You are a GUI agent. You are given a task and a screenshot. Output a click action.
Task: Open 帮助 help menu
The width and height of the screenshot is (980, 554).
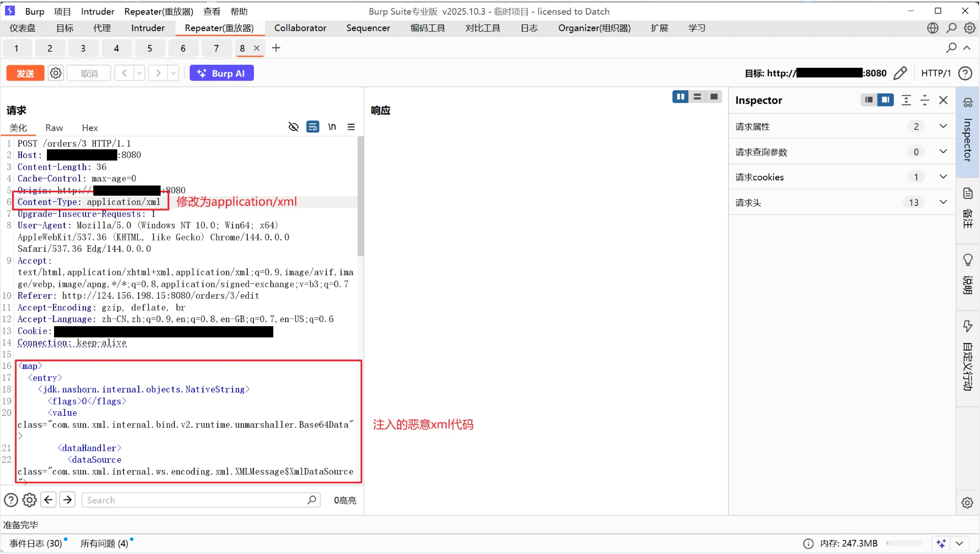pos(239,11)
